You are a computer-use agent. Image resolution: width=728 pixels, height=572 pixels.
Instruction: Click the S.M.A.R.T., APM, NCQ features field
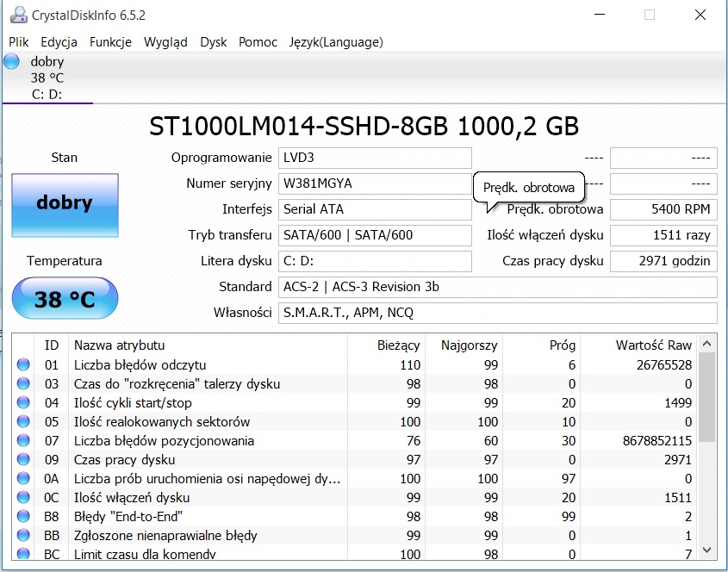point(498,313)
